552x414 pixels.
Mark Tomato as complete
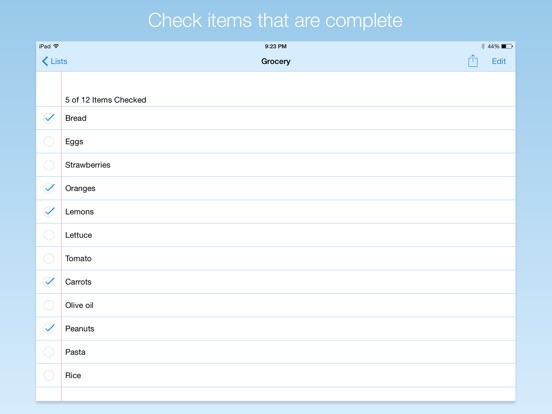click(x=49, y=258)
